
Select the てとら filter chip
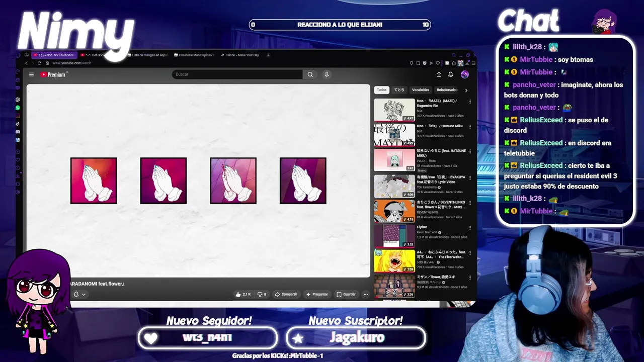[x=399, y=90]
